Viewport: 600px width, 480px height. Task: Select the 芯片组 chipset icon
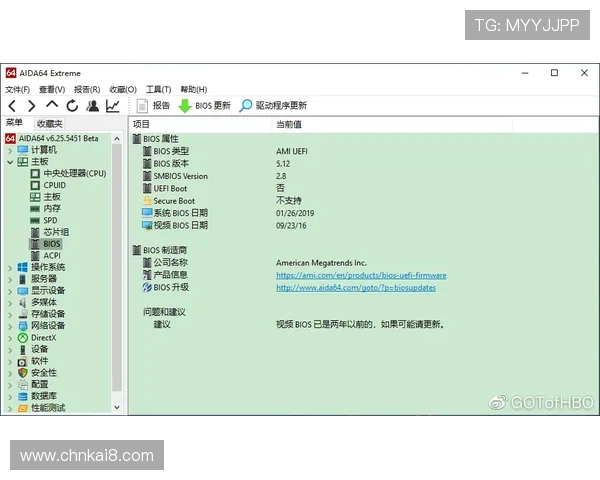(x=35, y=232)
